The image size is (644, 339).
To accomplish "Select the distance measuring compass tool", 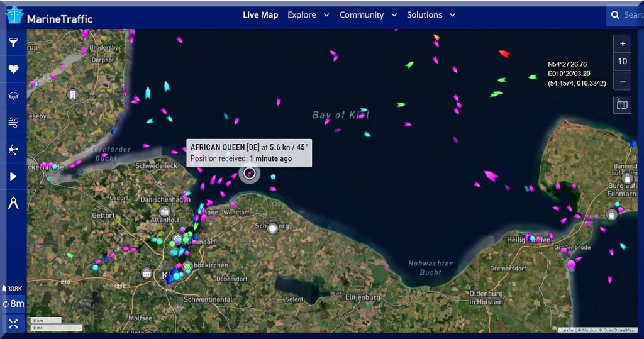I will click(14, 203).
